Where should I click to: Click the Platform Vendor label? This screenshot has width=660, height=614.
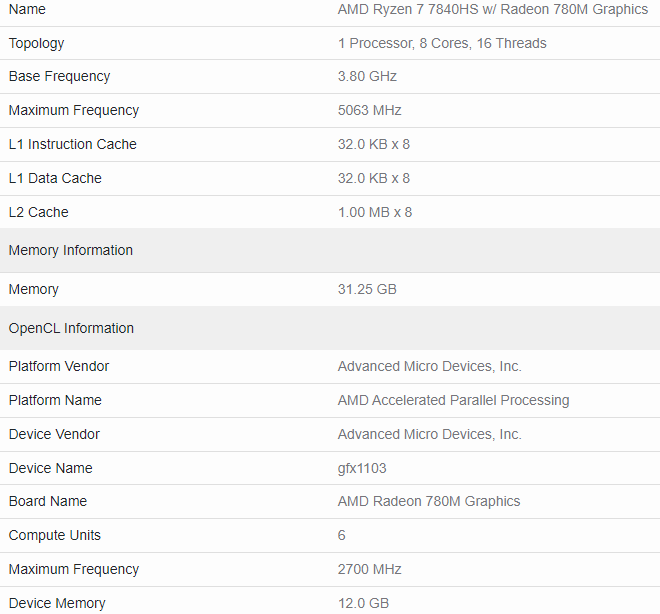point(59,367)
